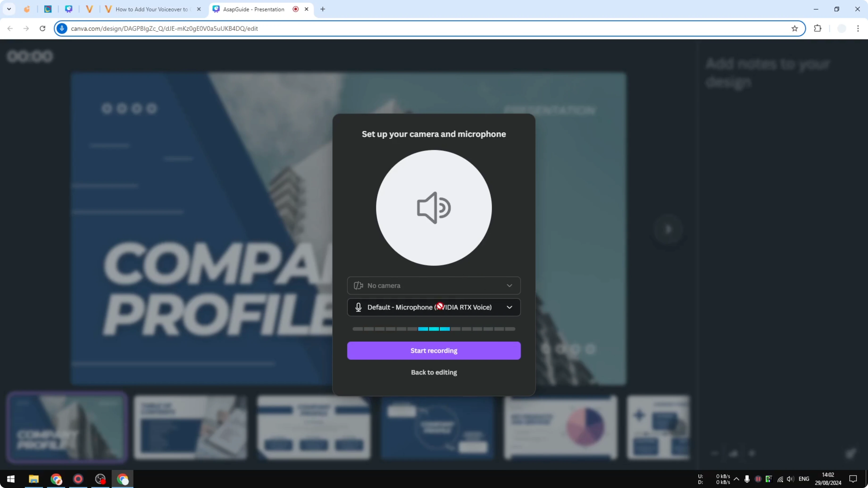Click the speaker preview circle

[x=434, y=208]
